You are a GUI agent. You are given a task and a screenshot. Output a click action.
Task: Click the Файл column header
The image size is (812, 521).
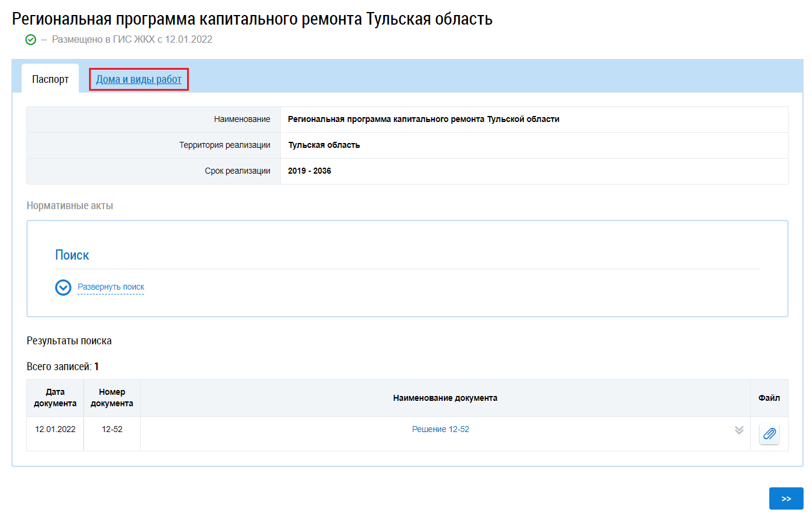769,398
